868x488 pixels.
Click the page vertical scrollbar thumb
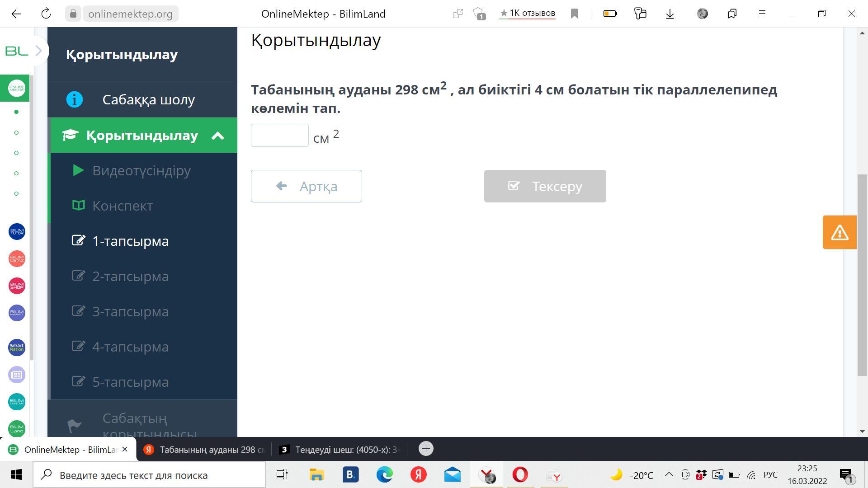(862, 274)
